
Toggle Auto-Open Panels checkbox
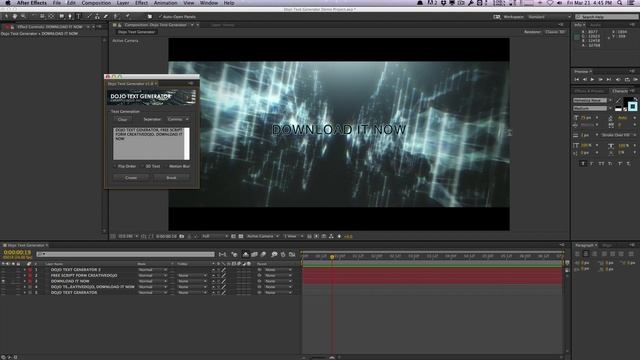160,17
